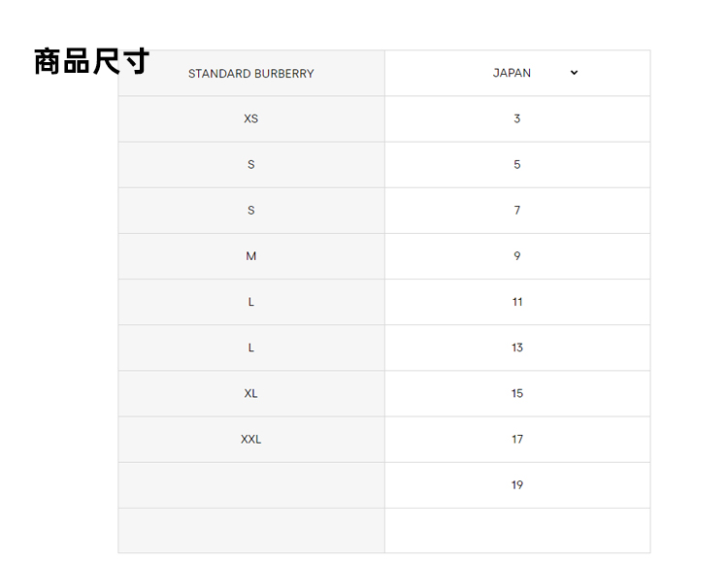Click Japan size 17 cell
This screenshot has height=563, width=728.
517,439
